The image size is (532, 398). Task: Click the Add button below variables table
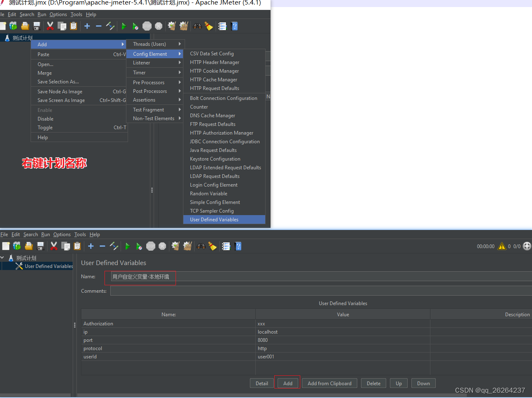288,384
